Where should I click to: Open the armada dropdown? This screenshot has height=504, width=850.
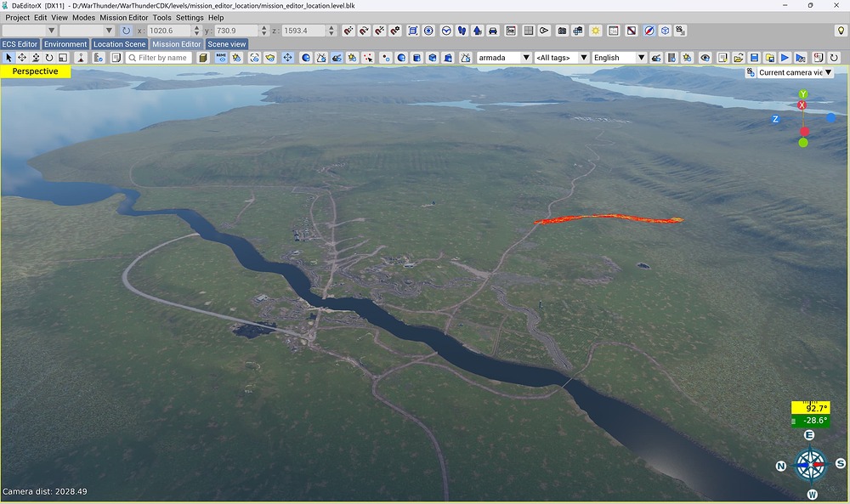pos(504,58)
